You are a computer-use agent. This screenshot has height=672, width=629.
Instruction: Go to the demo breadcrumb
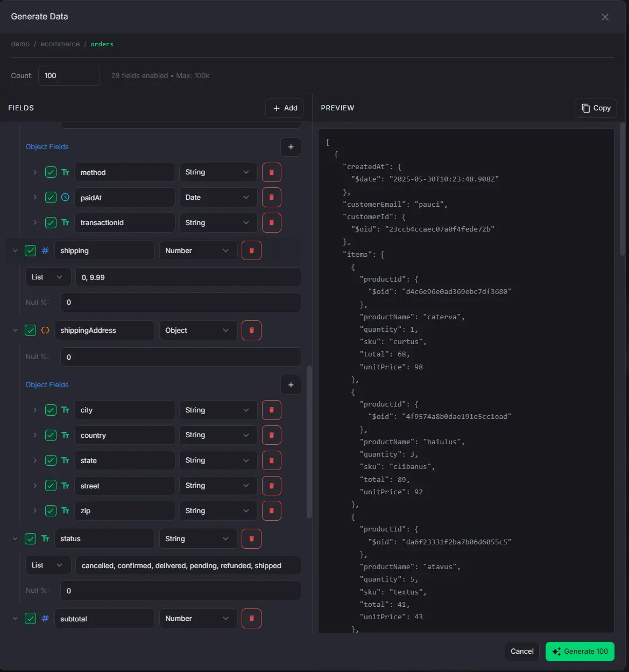tap(20, 44)
